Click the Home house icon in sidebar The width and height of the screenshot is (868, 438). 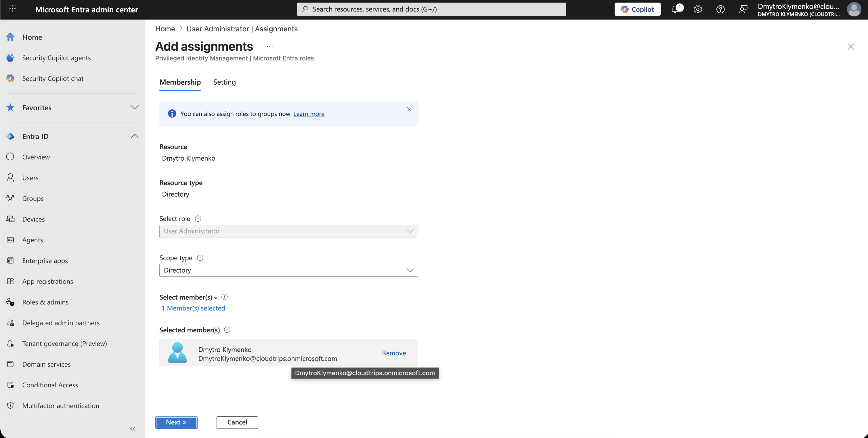pos(10,37)
